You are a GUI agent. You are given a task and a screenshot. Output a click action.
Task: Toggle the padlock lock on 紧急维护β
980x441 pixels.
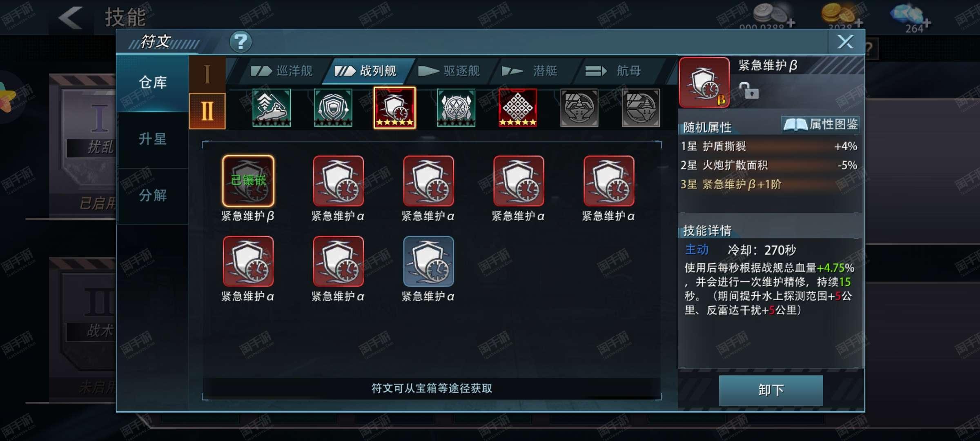pyautogui.click(x=749, y=91)
